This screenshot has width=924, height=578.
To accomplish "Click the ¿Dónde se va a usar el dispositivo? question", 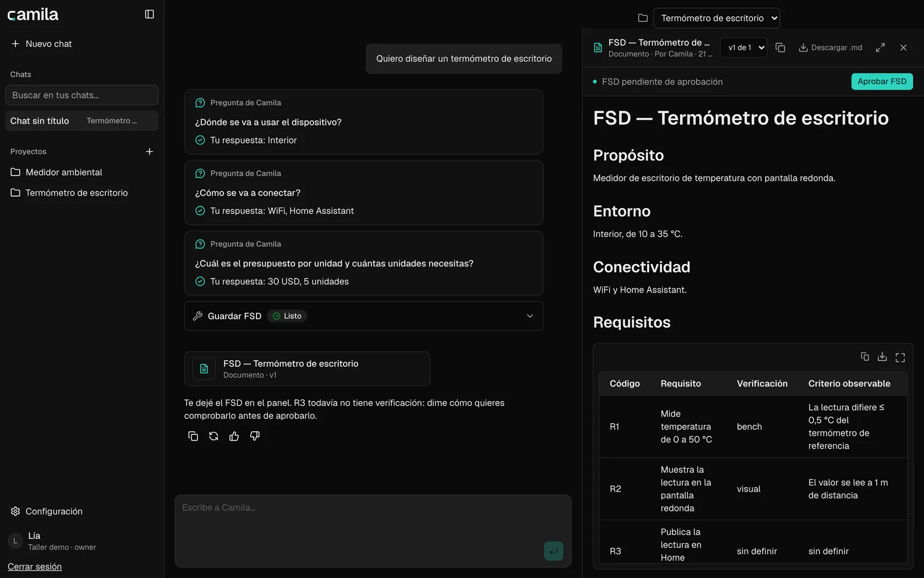I will (x=268, y=122).
